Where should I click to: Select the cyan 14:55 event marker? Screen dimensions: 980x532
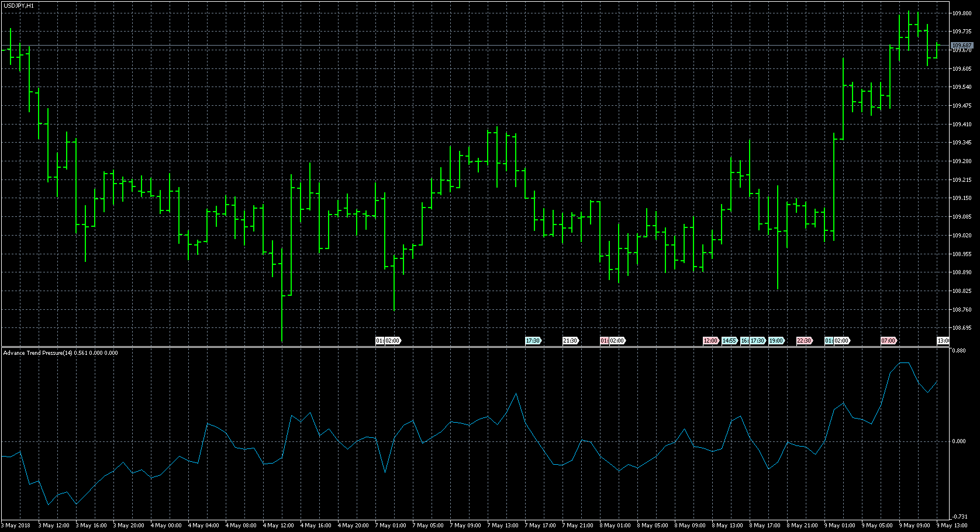(x=729, y=341)
